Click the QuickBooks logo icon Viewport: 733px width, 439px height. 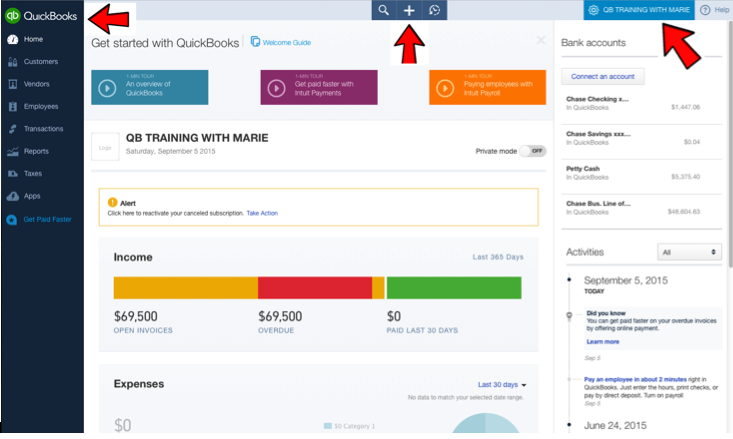(x=13, y=15)
